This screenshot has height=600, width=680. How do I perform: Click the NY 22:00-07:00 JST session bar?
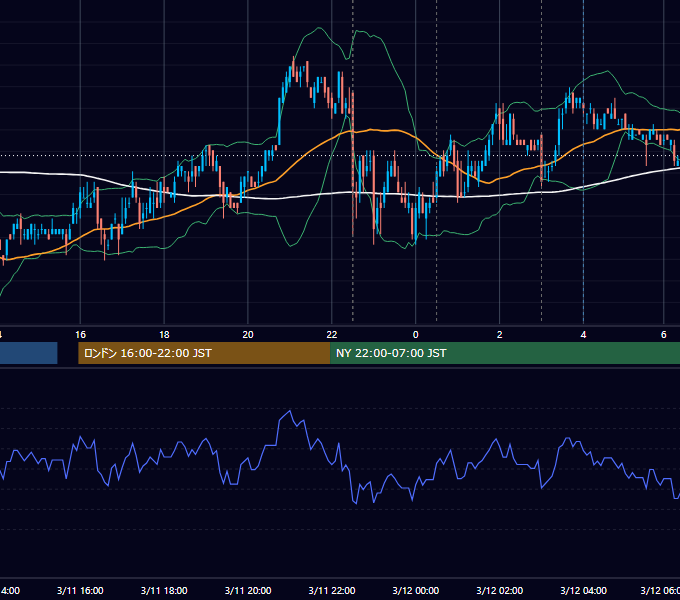point(505,353)
